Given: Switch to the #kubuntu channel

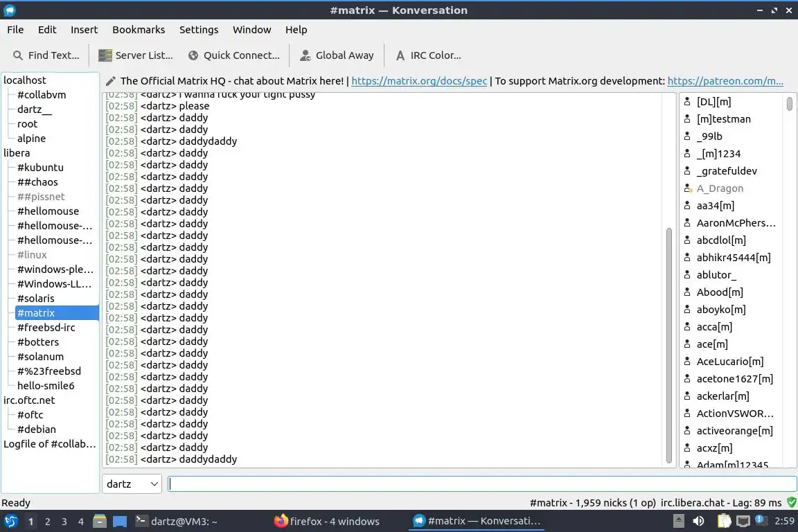Looking at the screenshot, I should pyautogui.click(x=41, y=168).
